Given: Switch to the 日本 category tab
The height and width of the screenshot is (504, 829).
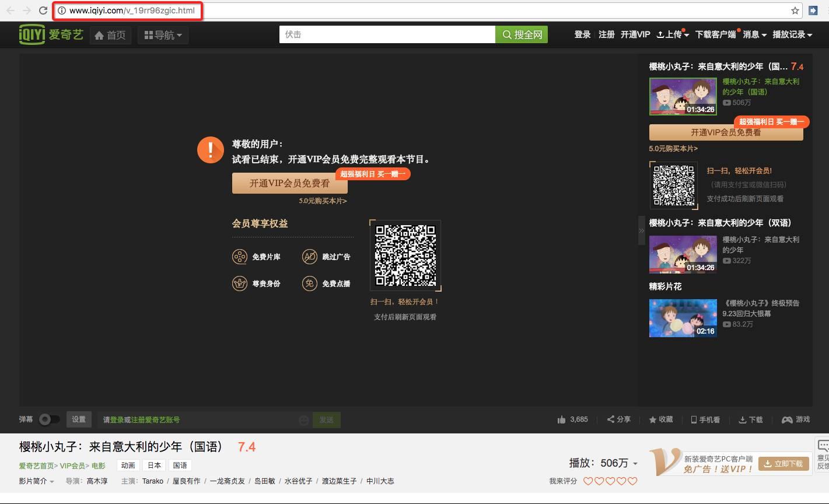Looking at the screenshot, I should click(153, 465).
